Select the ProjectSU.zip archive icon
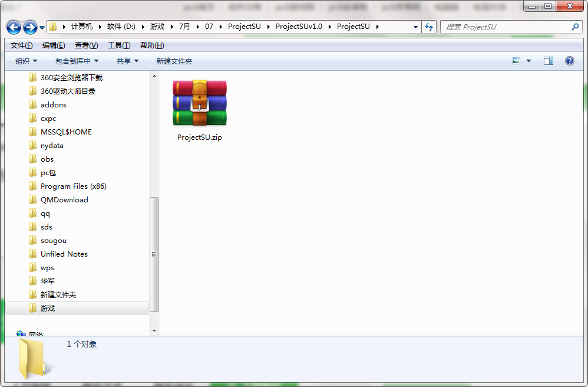588x387 pixels. (200, 103)
